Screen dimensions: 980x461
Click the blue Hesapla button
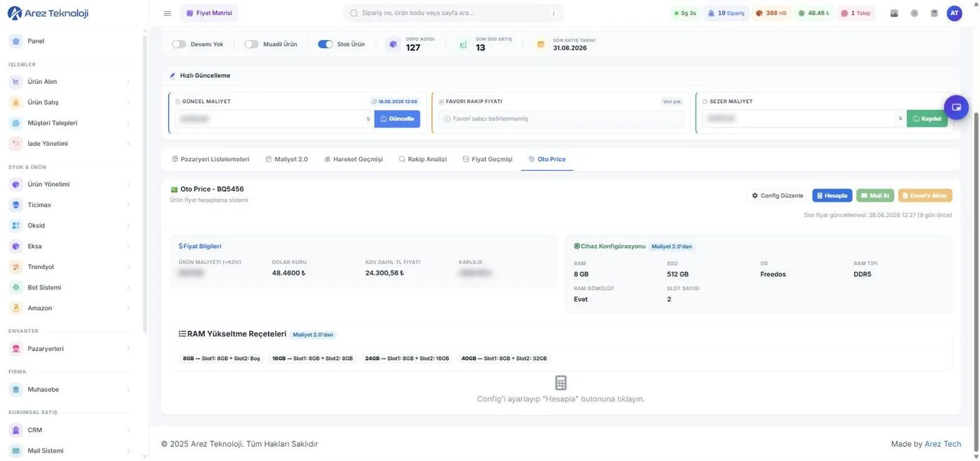click(832, 195)
